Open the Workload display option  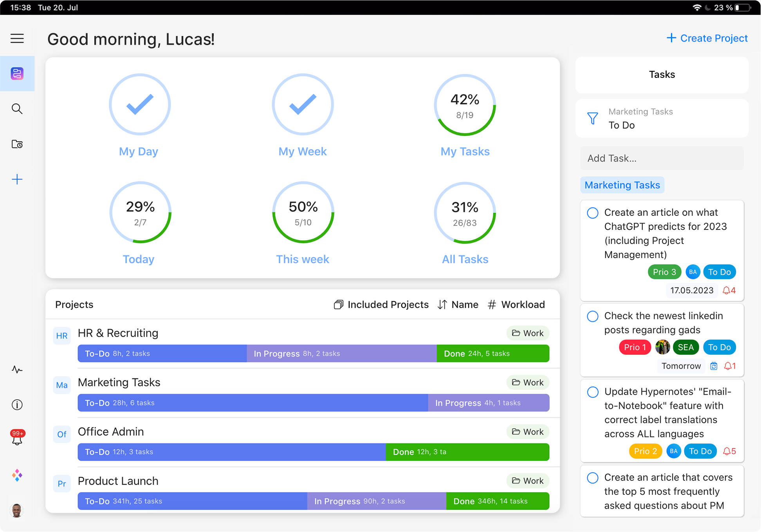coord(516,305)
